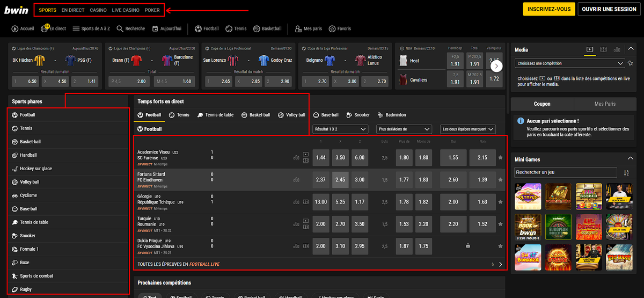Launch Sweet Bonanza mini game

(x=528, y=258)
